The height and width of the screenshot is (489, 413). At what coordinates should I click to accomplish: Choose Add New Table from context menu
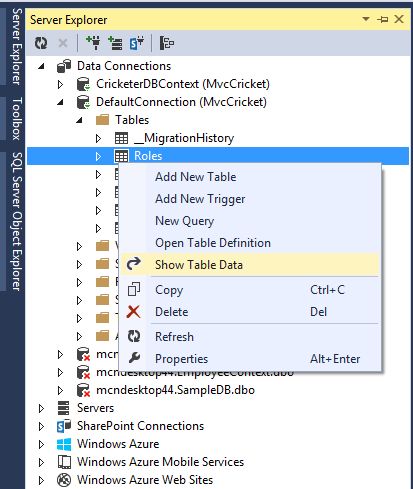point(250,177)
